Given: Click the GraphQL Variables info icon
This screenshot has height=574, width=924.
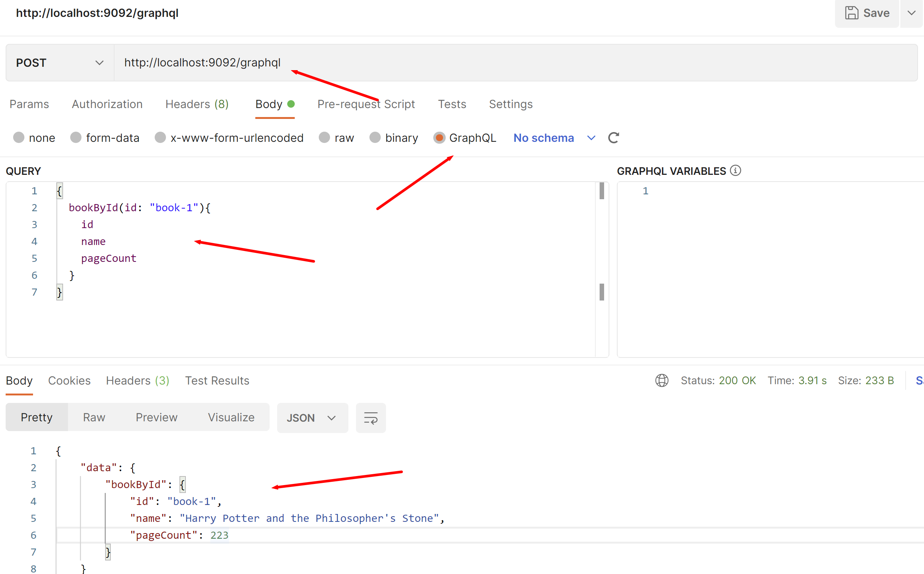Looking at the screenshot, I should pos(736,170).
